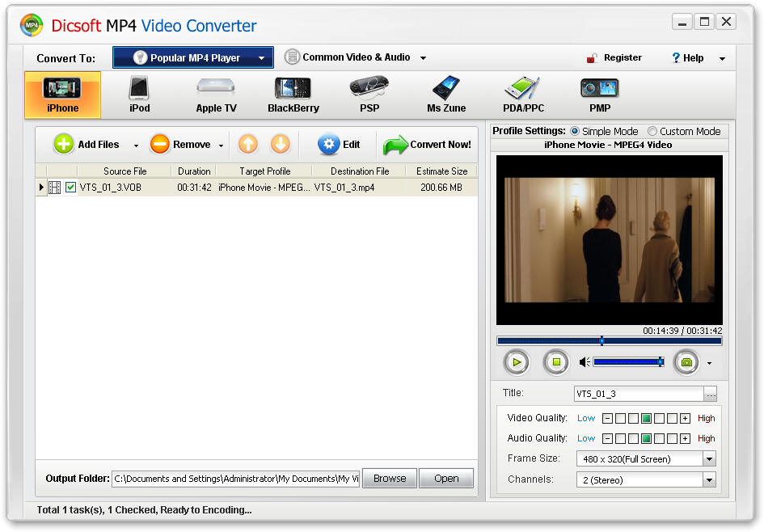Viewport: 764px width, 532px height.
Task: Set audio quality to fifth level box
Action: tap(673, 439)
